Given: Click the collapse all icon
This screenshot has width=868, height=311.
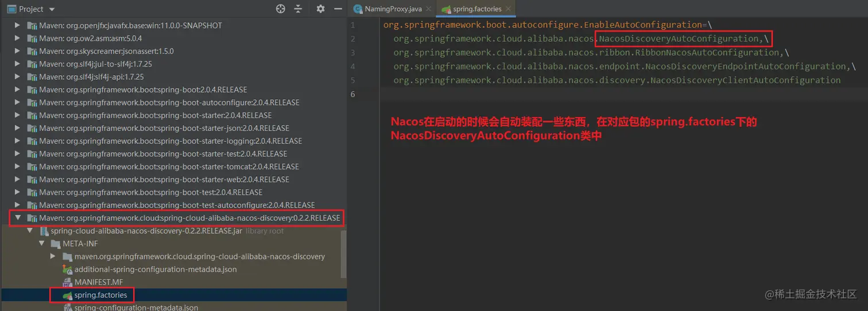Looking at the screenshot, I should [298, 9].
